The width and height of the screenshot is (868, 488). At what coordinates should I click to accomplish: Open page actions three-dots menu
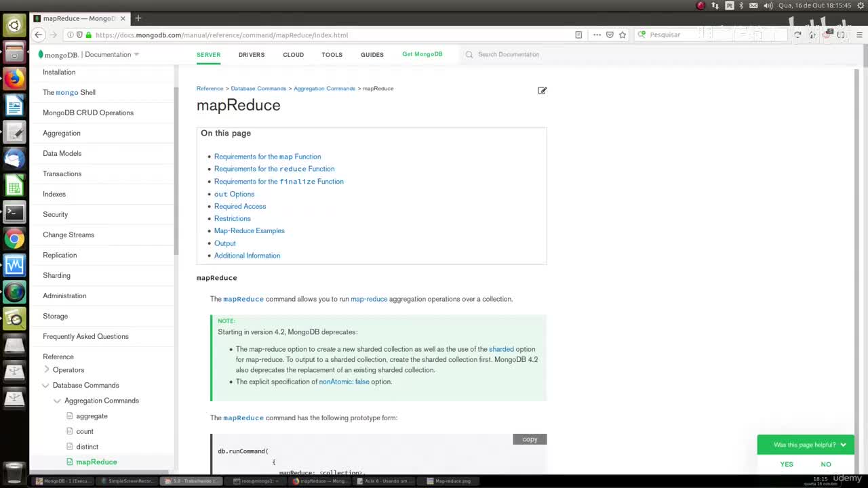[x=597, y=35]
